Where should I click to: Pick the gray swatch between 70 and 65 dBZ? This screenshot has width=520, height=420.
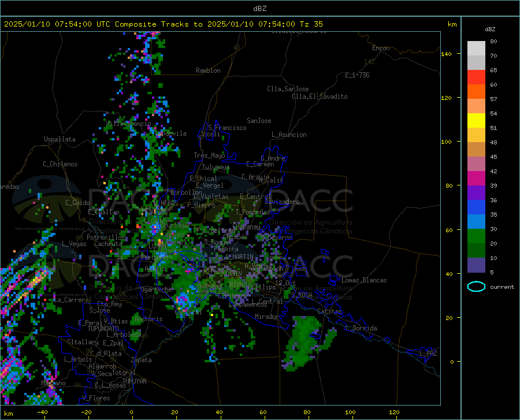pyautogui.click(x=476, y=62)
